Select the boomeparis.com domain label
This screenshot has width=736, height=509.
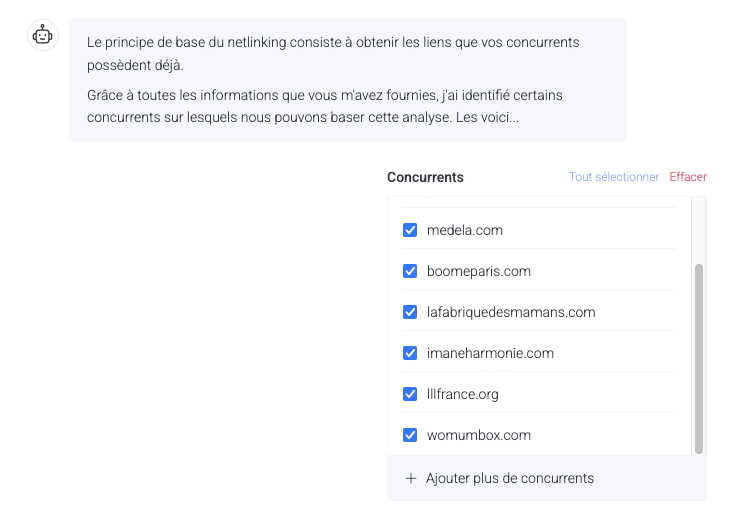point(478,271)
